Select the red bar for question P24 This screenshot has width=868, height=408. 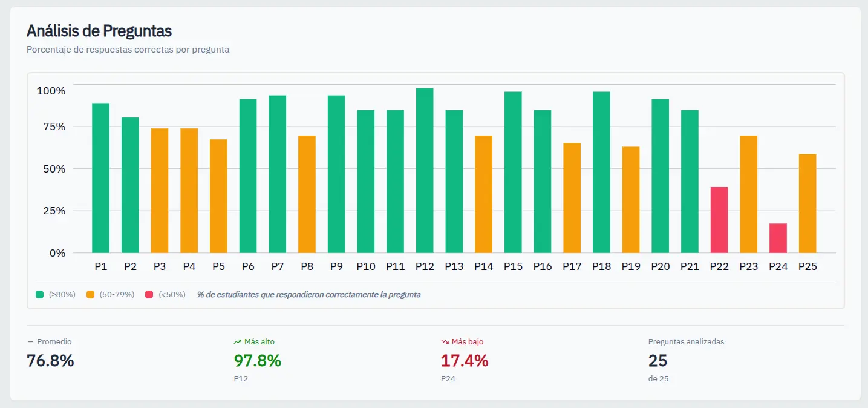pos(778,238)
